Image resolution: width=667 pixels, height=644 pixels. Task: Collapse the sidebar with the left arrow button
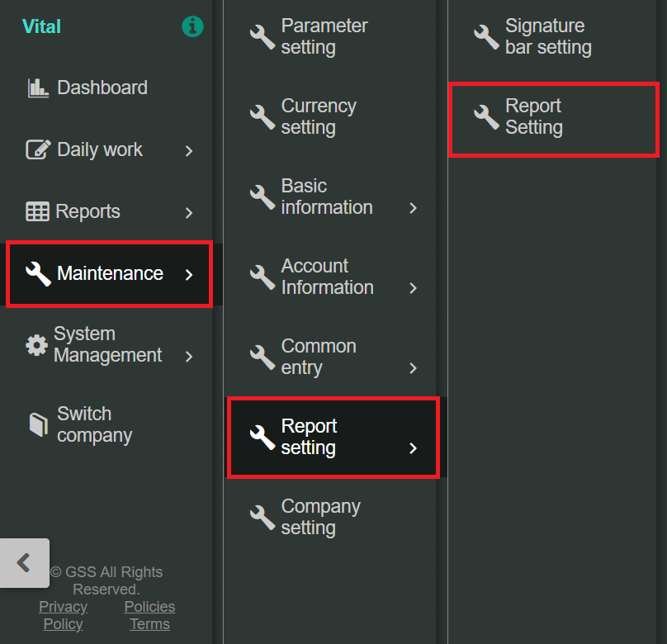click(x=24, y=563)
